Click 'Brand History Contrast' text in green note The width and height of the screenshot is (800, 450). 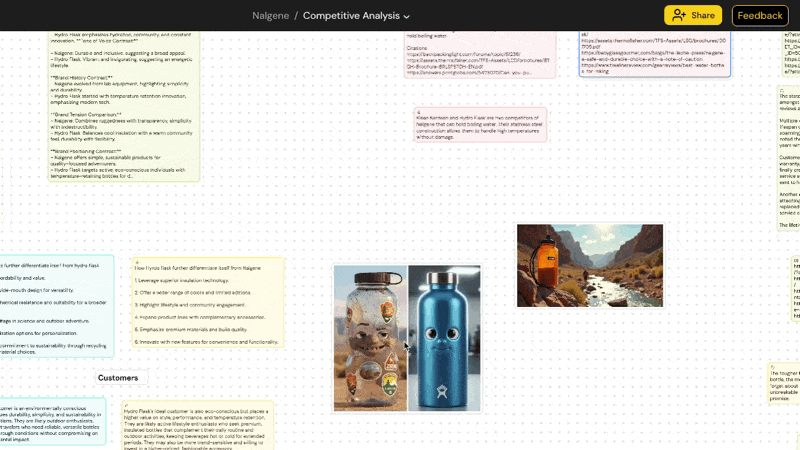point(82,78)
